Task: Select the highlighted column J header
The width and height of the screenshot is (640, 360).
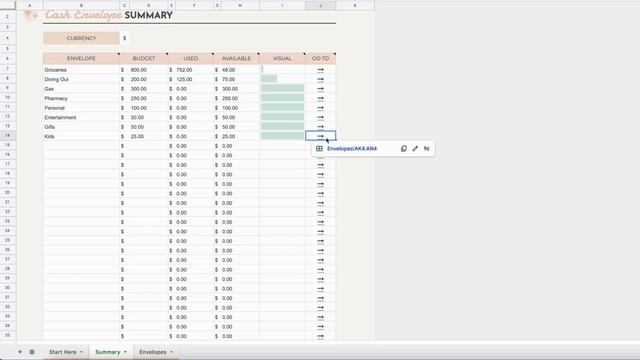Action: [x=320, y=5]
